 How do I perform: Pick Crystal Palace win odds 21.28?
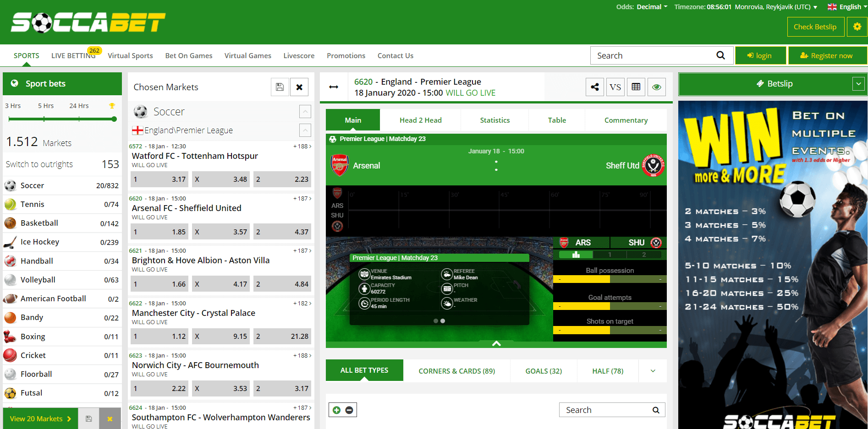[x=282, y=337]
